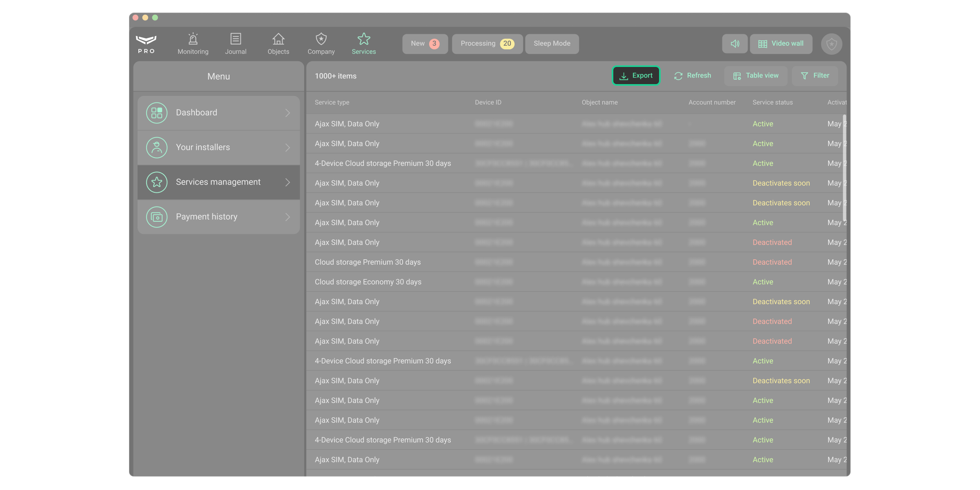Switch to Table view

pos(756,76)
